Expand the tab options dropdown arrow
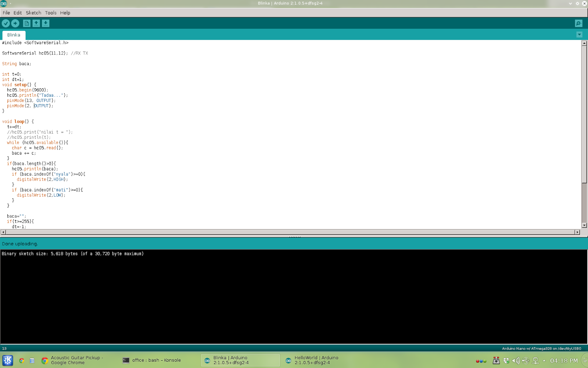This screenshot has height=368, width=588. (x=579, y=35)
